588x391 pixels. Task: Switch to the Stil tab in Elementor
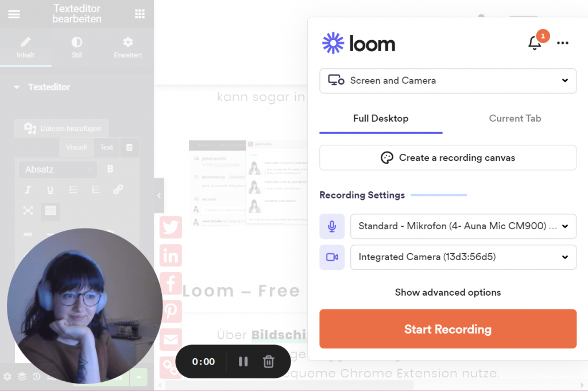pyautogui.click(x=76, y=48)
